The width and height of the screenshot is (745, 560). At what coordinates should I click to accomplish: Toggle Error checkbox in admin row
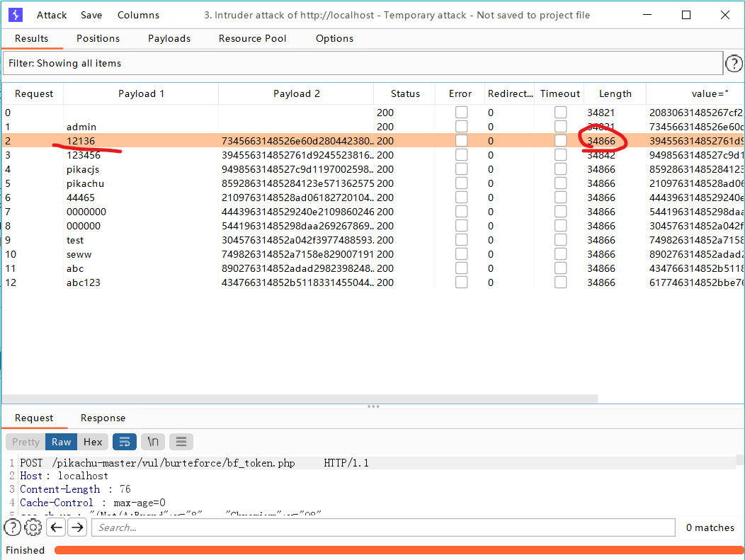tap(461, 127)
